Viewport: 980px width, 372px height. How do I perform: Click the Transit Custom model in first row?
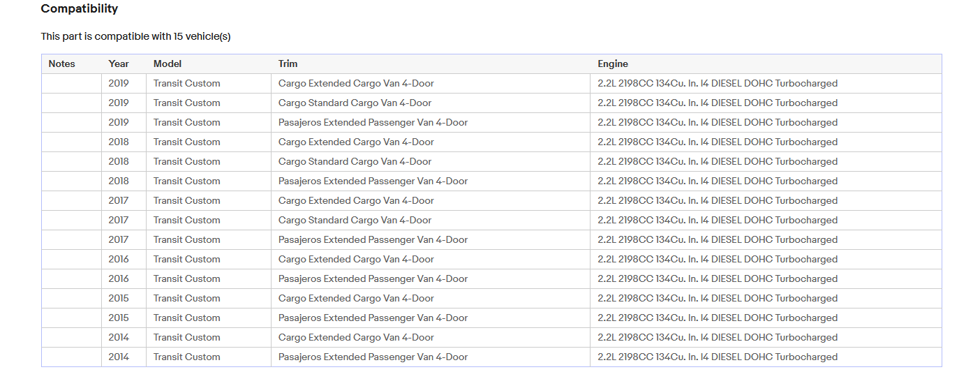187,83
